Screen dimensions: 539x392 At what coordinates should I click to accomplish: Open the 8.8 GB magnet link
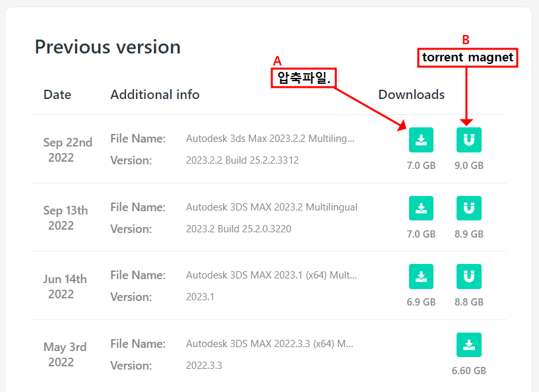click(x=469, y=277)
